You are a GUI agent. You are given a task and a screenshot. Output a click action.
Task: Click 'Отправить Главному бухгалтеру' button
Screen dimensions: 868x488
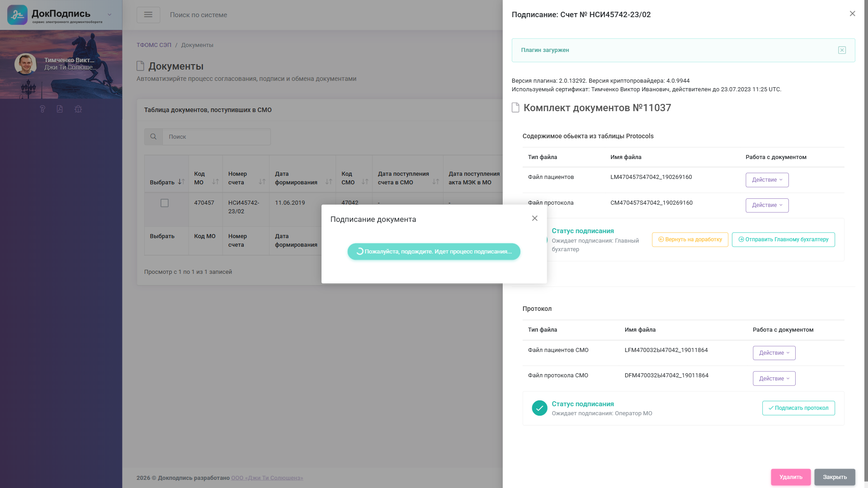(783, 239)
